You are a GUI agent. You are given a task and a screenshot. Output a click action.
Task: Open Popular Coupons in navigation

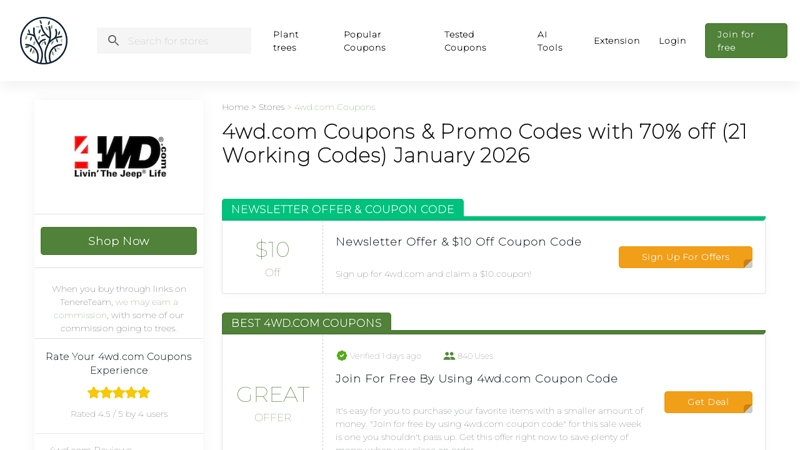coord(364,41)
